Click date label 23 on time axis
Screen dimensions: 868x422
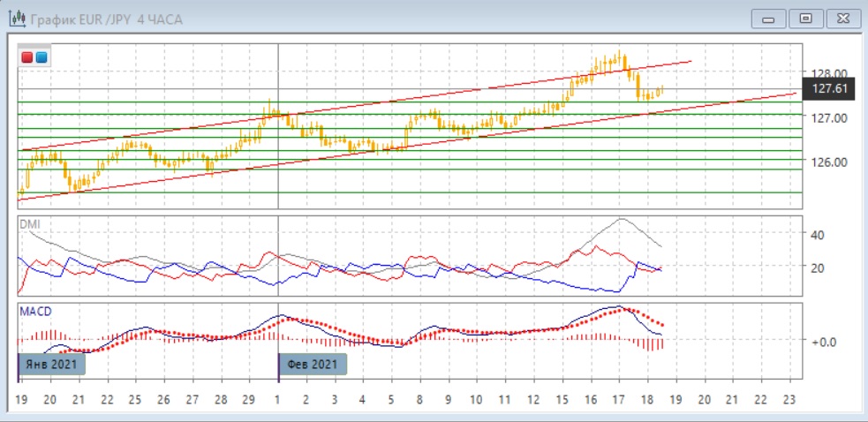tap(790, 400)
